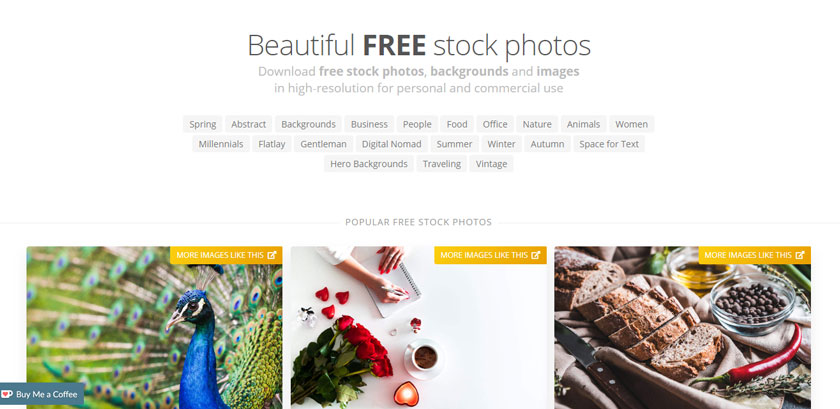Select the Space for Text tag

tap(609, 144)
